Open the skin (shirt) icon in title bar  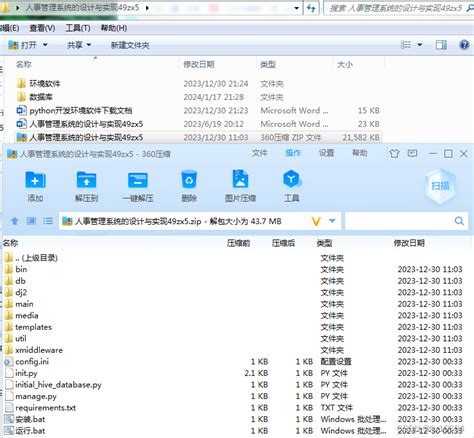click(x=394, y=154)
